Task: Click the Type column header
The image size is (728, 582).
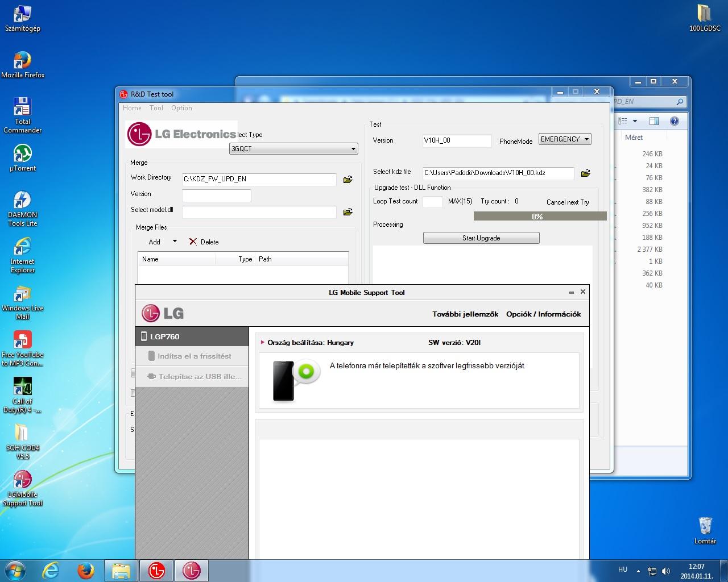Action: pyautogui.click(x=235, y=259)
